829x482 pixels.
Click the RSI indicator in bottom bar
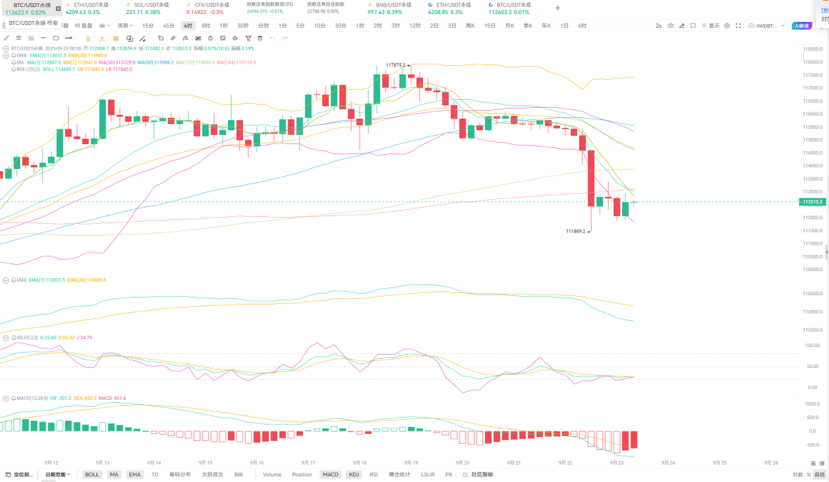pyautogui.click(x=374, y=475)
